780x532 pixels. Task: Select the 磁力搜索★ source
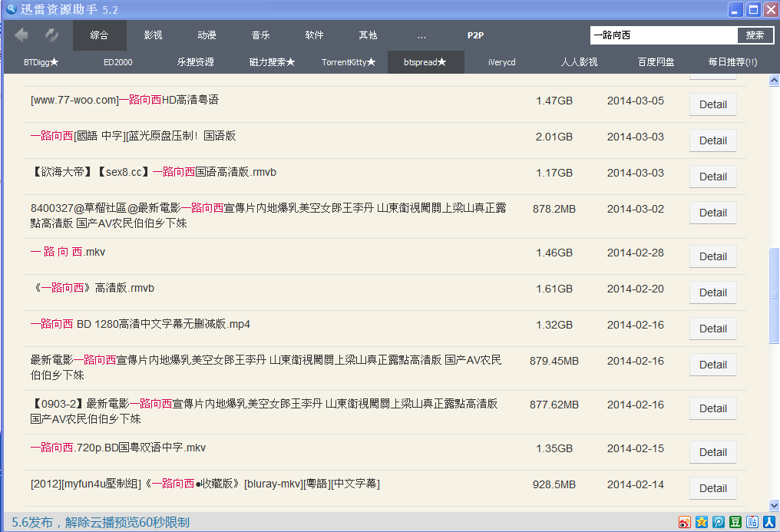coord(272,62)
